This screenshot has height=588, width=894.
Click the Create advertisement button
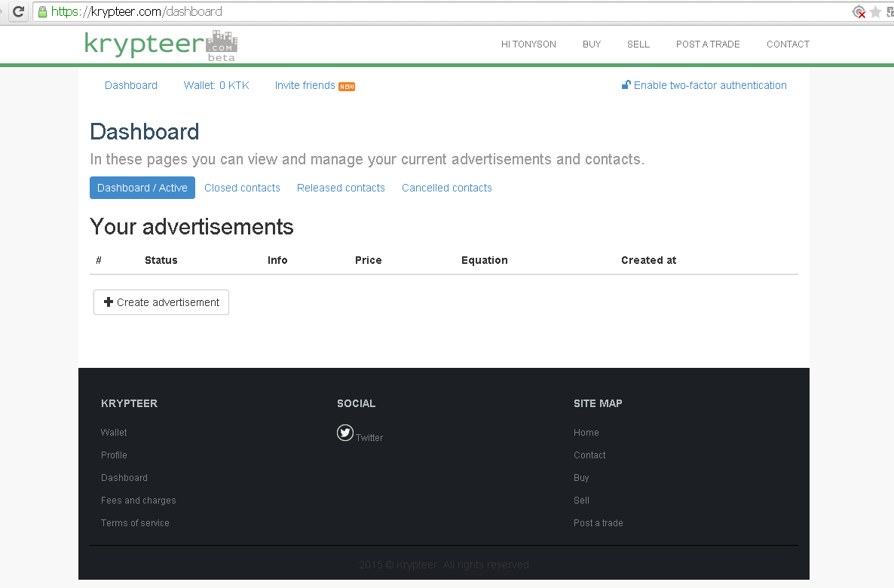pyautogui.click(x=161, y=302)
